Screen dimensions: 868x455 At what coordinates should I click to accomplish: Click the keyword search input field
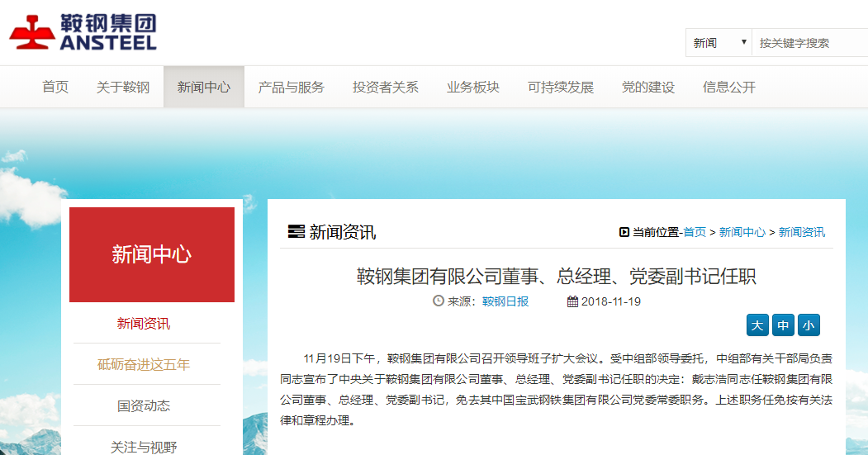tap(808, 43)
